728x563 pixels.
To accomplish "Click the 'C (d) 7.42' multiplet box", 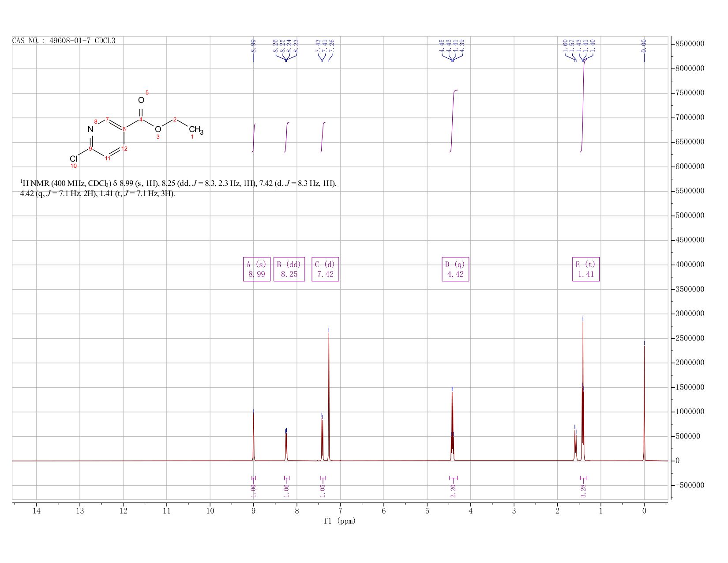I will (x=325, y=269).
